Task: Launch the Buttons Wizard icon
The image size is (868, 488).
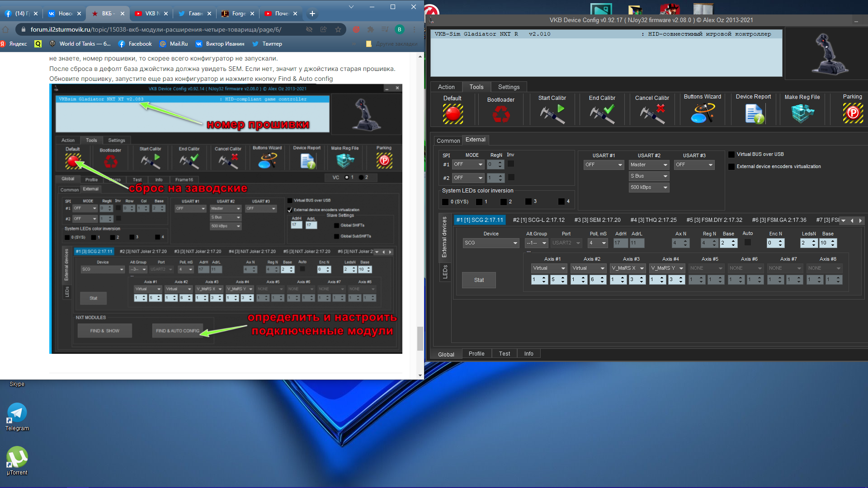Action: 703,113
